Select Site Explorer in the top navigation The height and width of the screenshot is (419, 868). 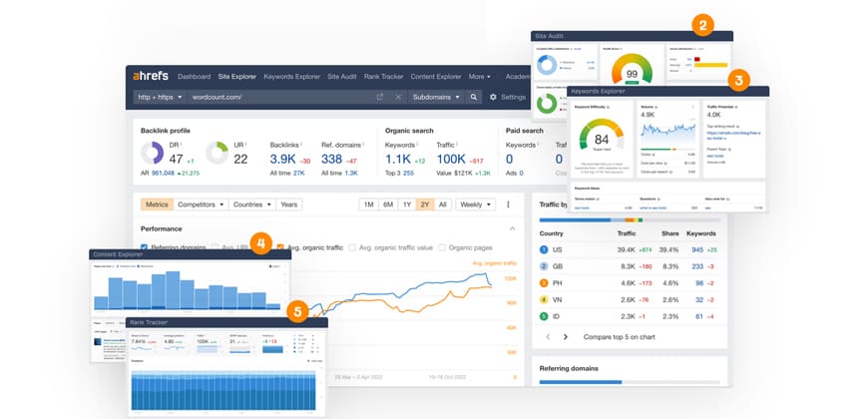[236, 77]
